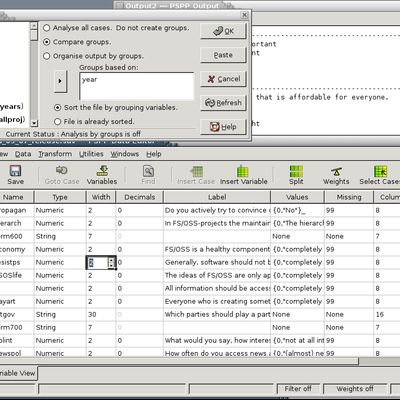Click the Missing column header

(349, 197)
